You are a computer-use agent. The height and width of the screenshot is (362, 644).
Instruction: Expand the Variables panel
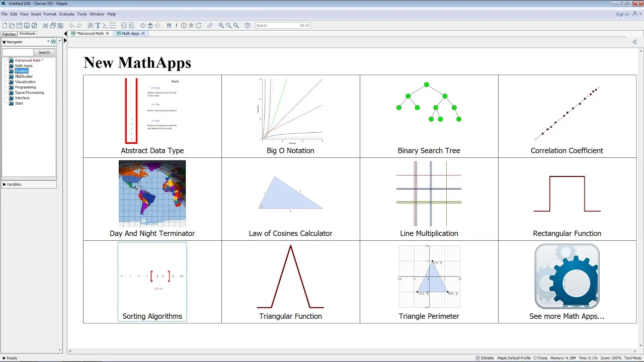pos(5,185)
